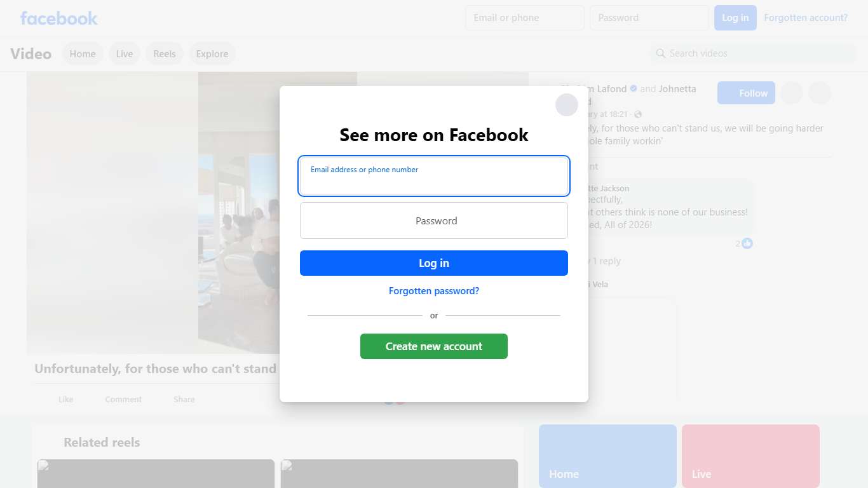Click the blue Log in button in the dialog
868x488 pixels.
(434, 263)
